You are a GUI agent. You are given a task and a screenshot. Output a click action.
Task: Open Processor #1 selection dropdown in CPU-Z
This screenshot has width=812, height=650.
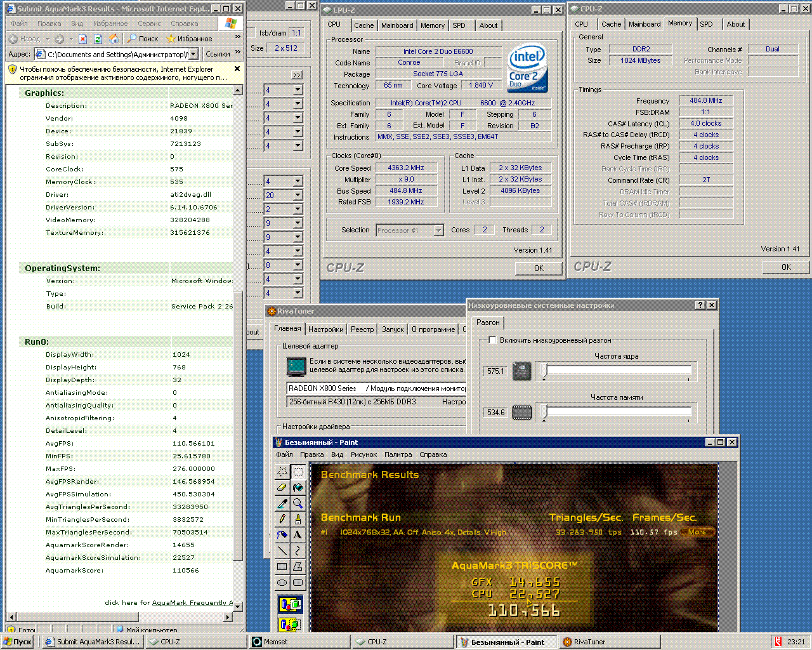click(438, 230)
